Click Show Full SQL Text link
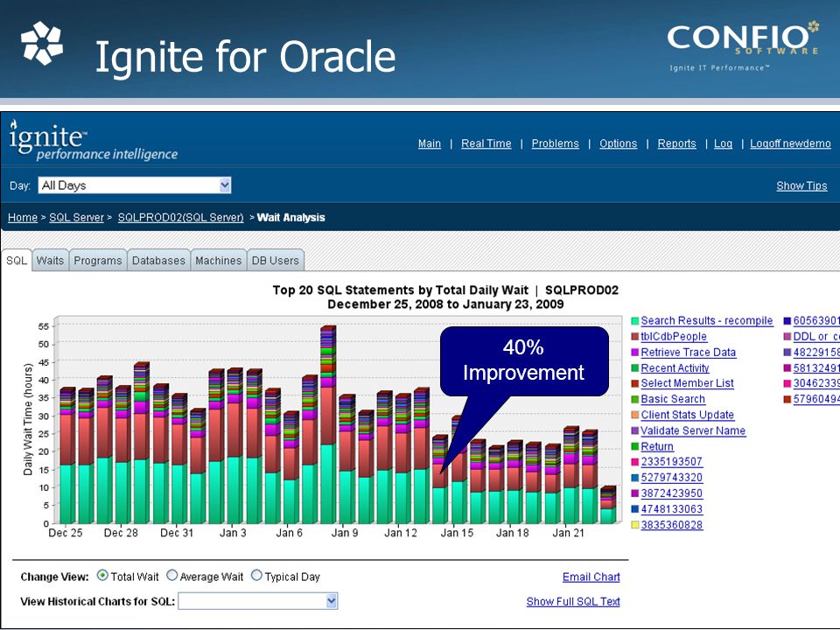Image resolution: width=840 pixels, height=630 pixels. pos(573,602)
